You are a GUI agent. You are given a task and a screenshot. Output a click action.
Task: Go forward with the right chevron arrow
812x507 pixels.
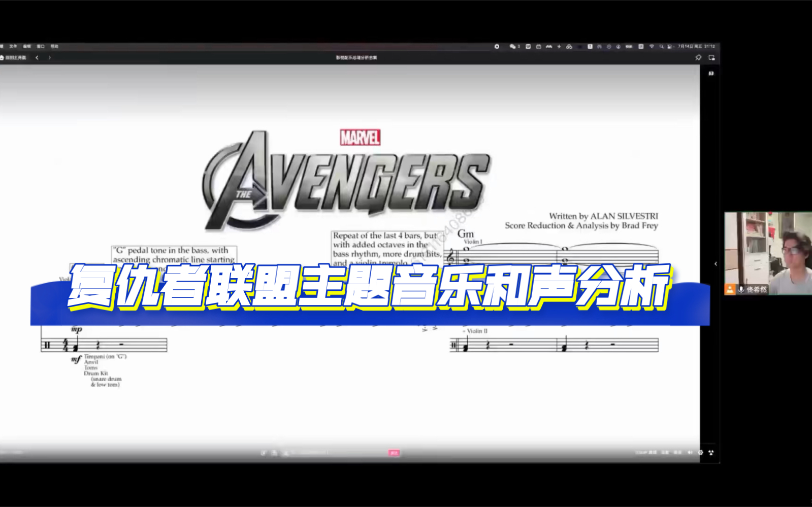49,57
